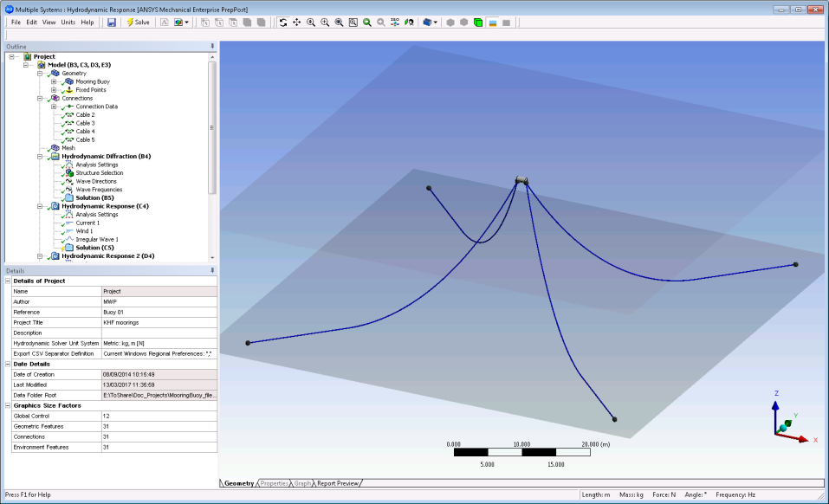Activate the Pan view tool
Image resolution: width=829 pixels, height=504 pixels.
tap(296, 22)
